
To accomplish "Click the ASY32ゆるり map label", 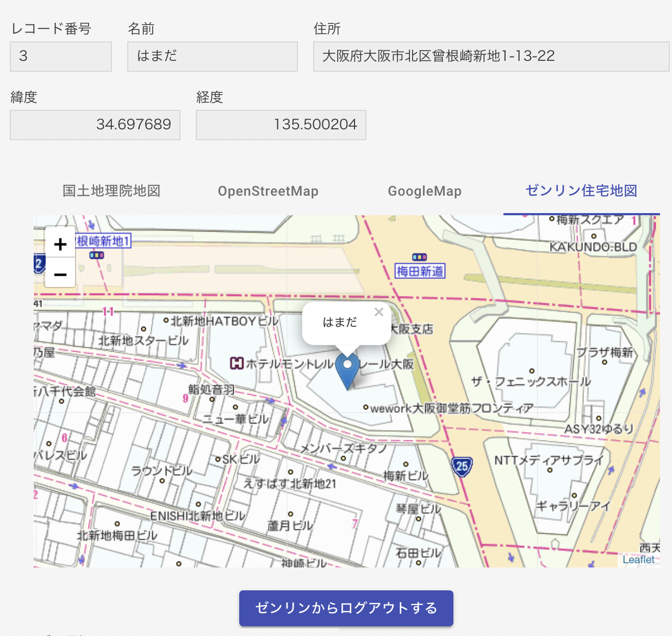I will pos(599,429).
